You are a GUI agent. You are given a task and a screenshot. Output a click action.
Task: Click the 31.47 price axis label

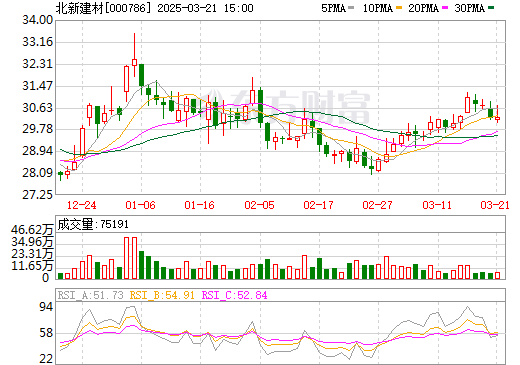pos(38,86)
